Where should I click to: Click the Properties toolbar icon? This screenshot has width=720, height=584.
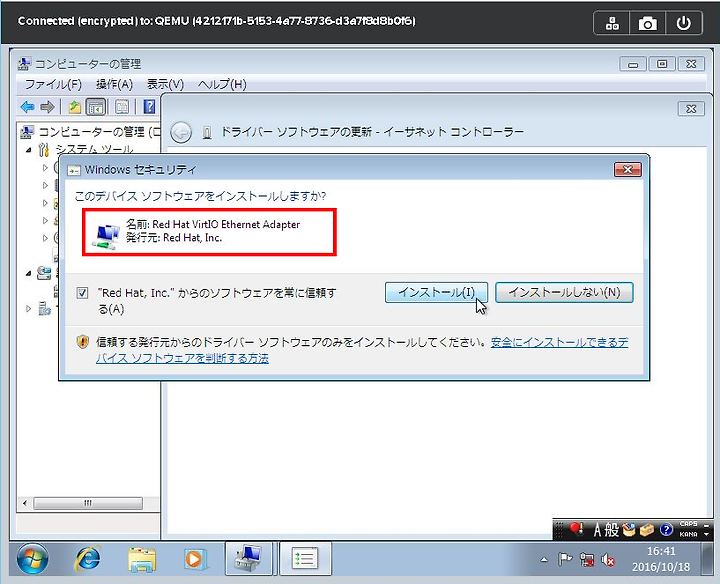coord(122,107)
